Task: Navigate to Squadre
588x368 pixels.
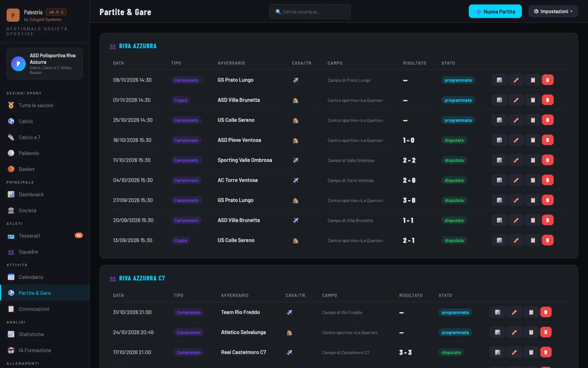Action: [45, 252]
